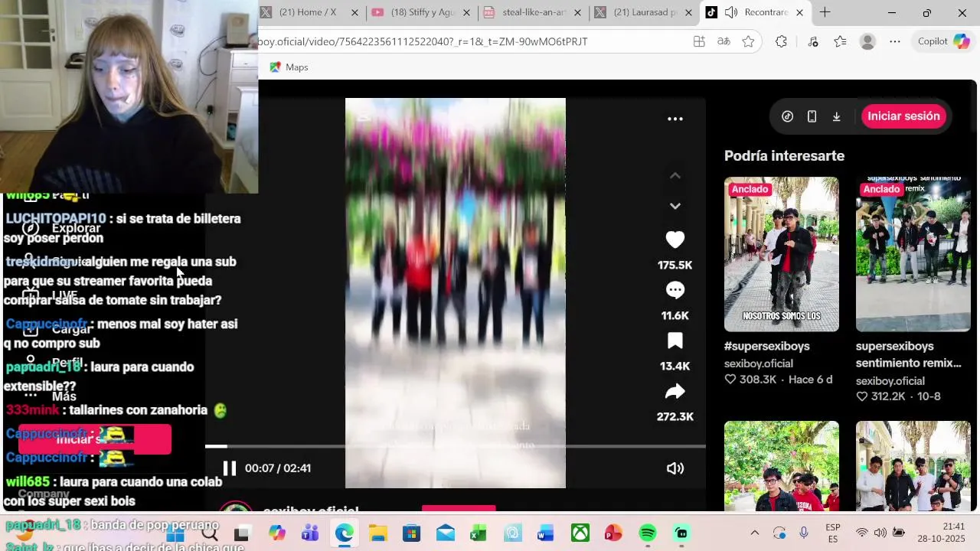Open Edge Settings and more menu
Viewport: 980px width, 551px height.
[x=895, y=41]
